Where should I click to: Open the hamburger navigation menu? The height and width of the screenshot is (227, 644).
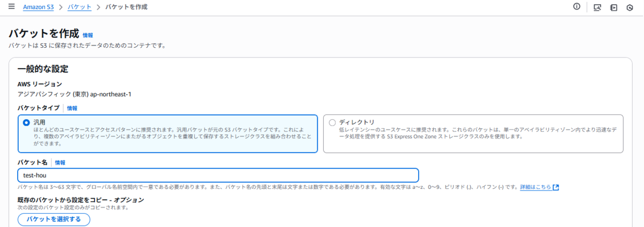coord(11,7)
